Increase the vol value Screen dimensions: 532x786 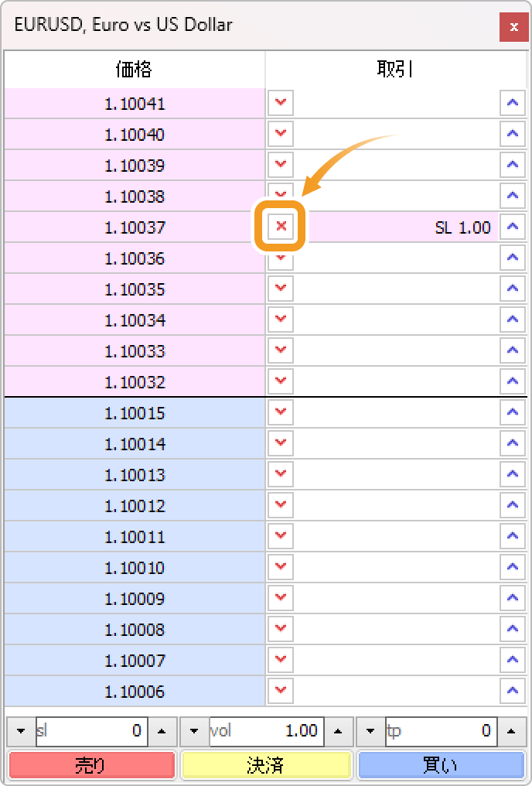[338, 731]
